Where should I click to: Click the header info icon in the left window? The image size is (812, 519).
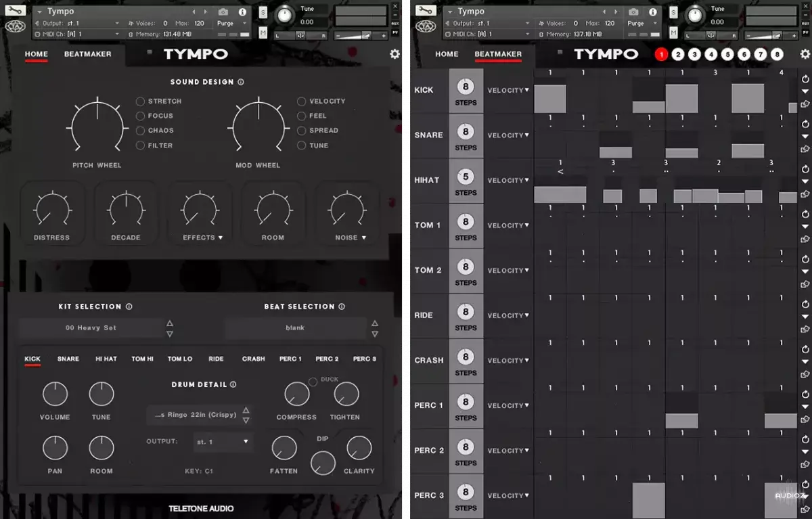pos(242,12)
